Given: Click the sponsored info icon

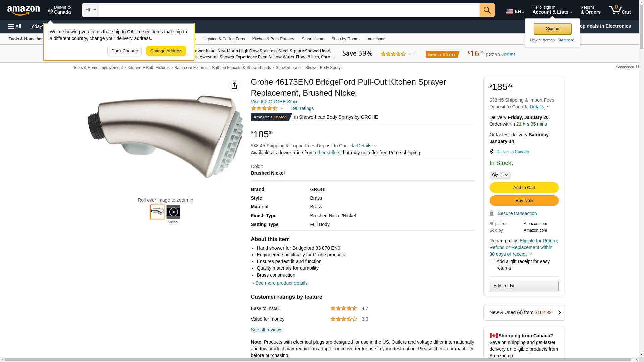Looking at the screenshot, I should click(637, 67).
